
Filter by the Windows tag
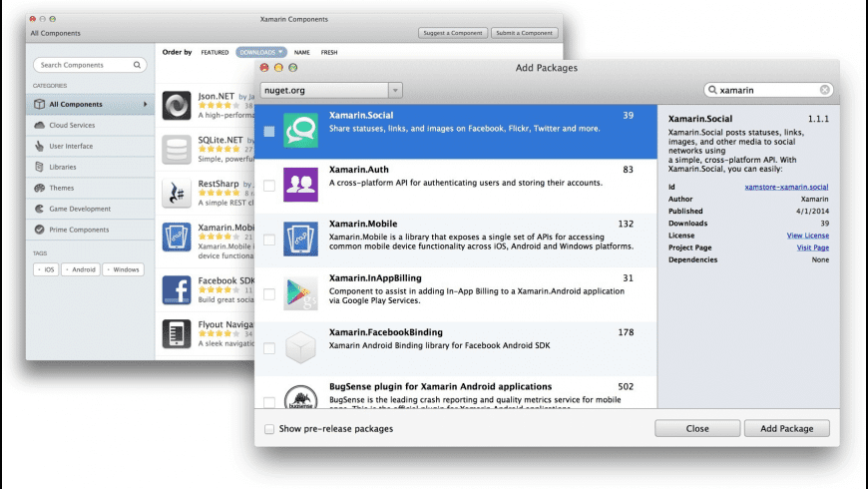coord(124,269)
